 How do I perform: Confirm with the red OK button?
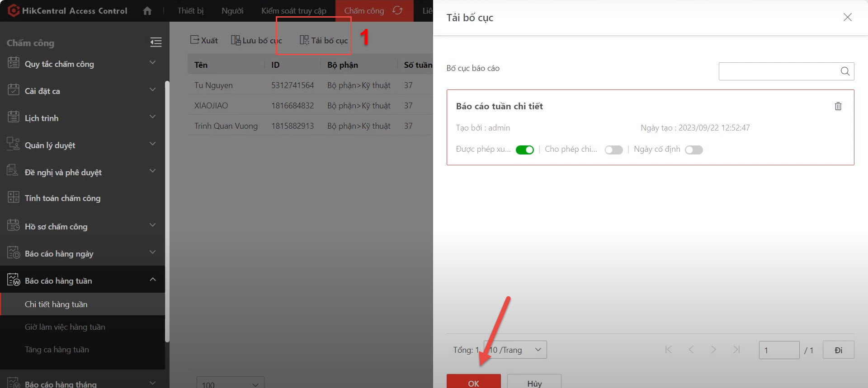pyautogui.click(x=473, y=382)
